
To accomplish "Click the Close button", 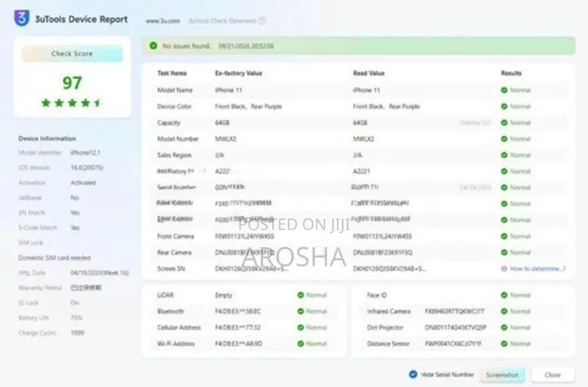I will [553, 375].
